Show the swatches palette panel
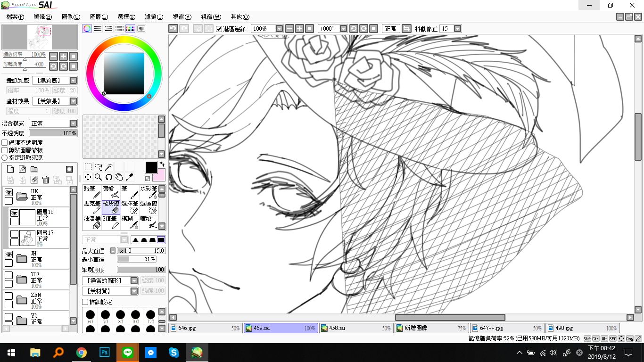 tap(131, 28)
